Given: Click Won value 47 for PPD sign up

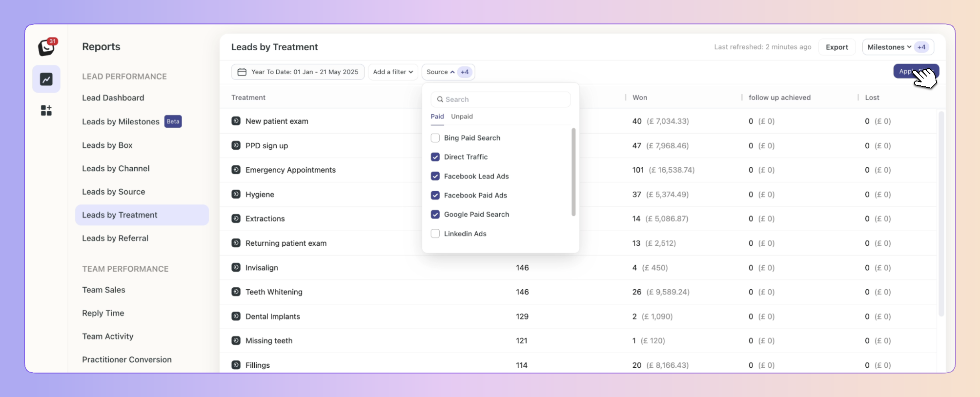Looking at the screenshot, I should tap(637, 146).
